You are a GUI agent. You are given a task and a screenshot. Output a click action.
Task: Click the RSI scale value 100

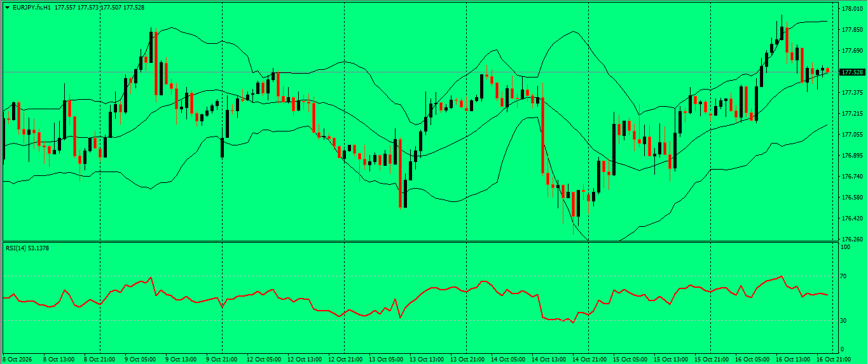tap(846, 247)
